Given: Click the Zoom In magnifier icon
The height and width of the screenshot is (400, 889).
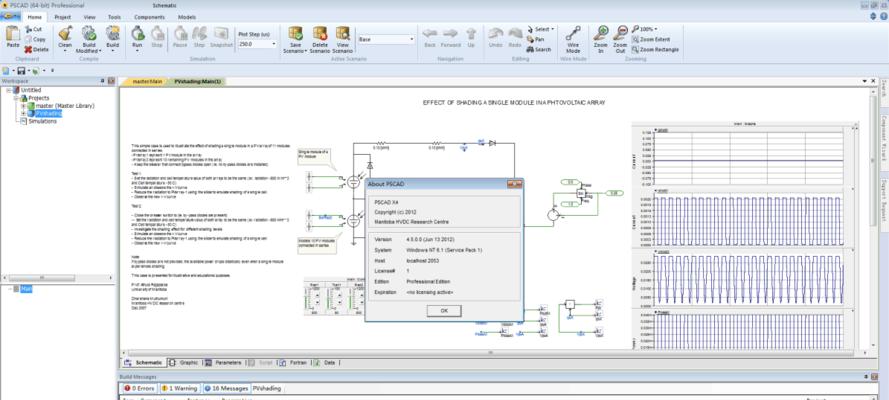Looking at the screenshot, I should click(x=602, y=33).
